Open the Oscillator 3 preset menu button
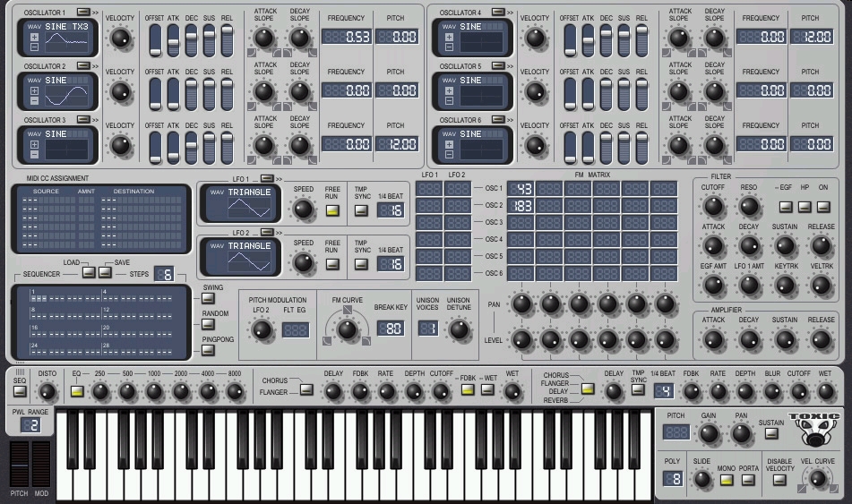852x504 pixels. coord(82,119)
